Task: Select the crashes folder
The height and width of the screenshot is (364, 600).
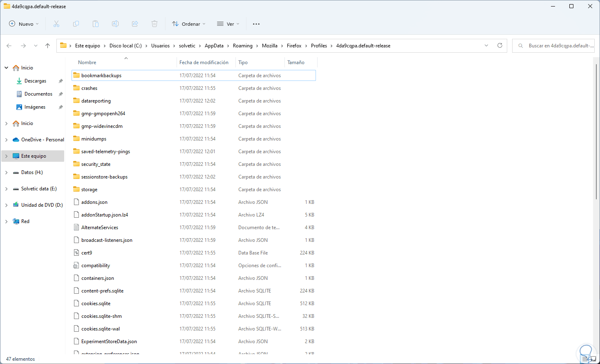Action: point(194,88)
